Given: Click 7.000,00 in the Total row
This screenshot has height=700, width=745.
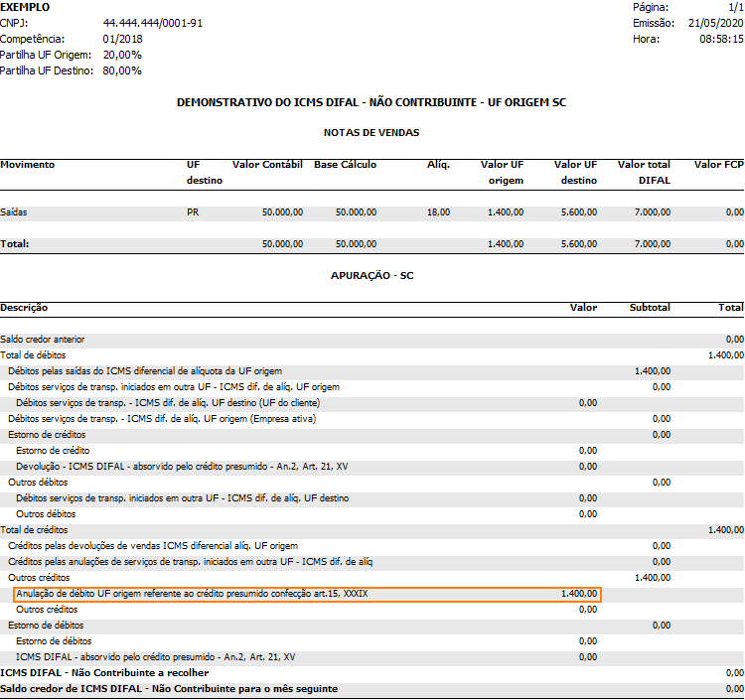Looking at the screenshot, I should [653, 244].
